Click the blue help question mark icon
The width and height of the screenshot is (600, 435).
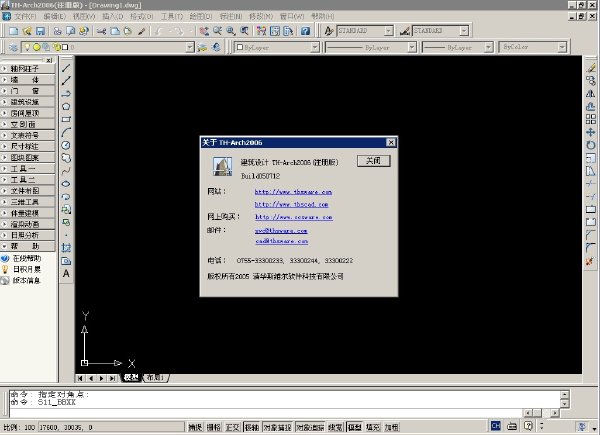[x=305, y=31]
